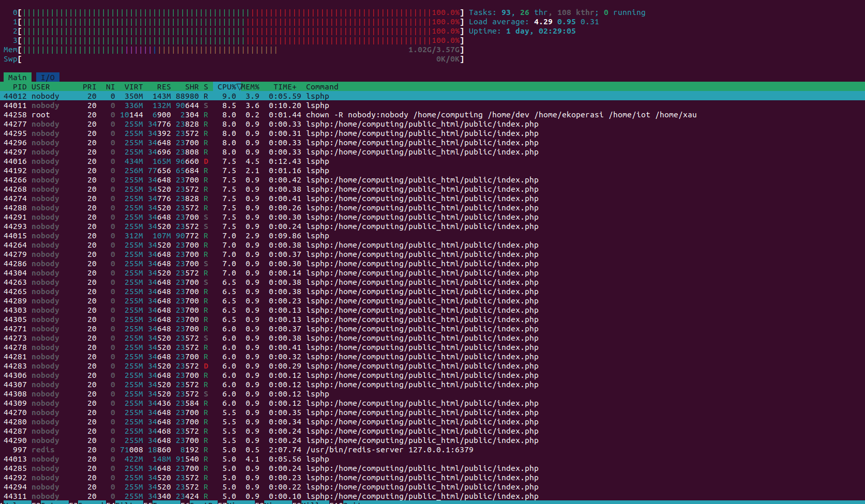Switch to the I/O tab
This screenshot has width=865, height=504.
tap(48, 77)
